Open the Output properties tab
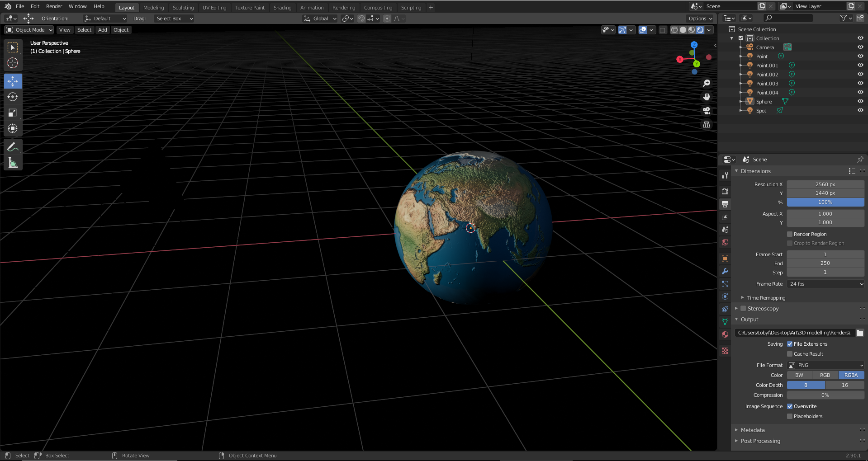 (725, 204)
